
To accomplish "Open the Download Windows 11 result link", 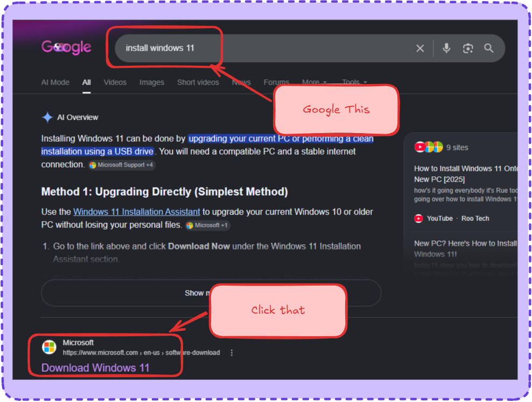I will tap(95, 368).
